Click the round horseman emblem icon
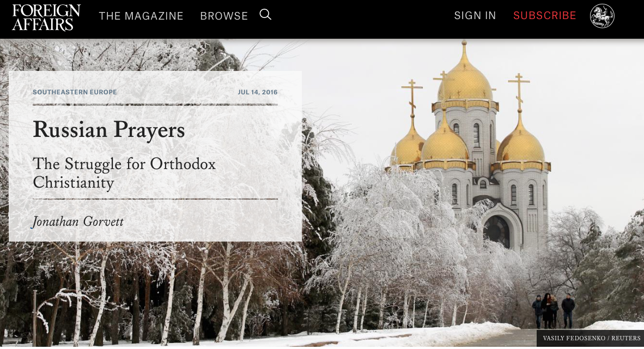The height and width of the screenshot is (349, 644). point(602,16)
